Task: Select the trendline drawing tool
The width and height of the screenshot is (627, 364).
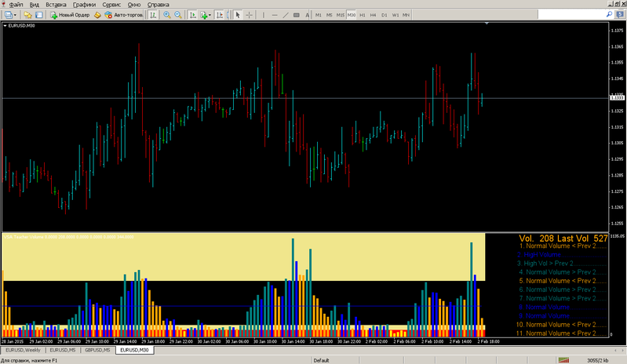Action: 286,15
